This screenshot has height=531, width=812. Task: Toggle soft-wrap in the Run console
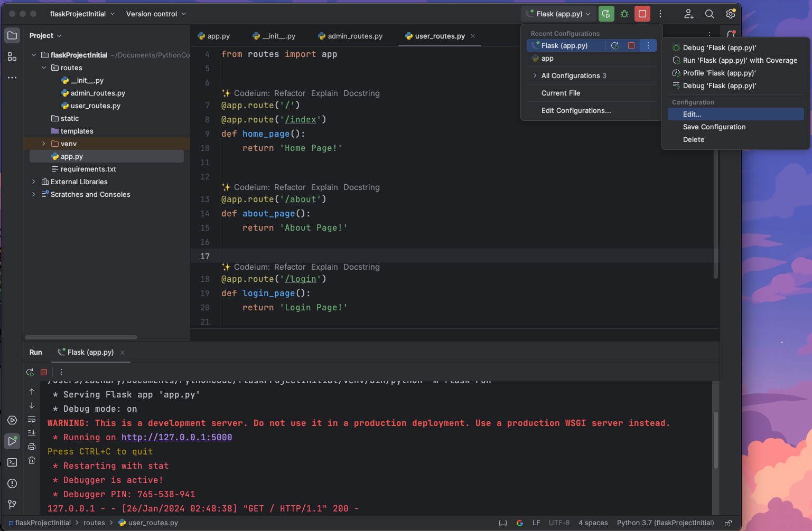(x=32, y=420)
